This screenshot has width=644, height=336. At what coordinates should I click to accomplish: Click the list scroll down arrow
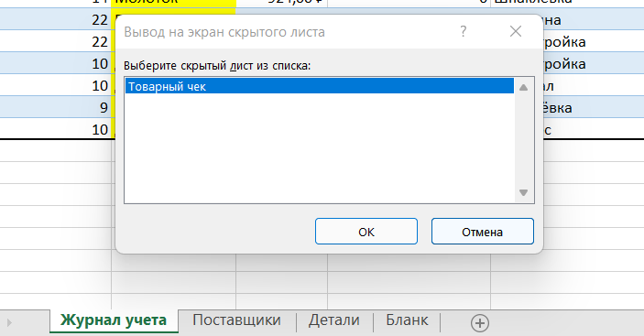tap(523, 192)
